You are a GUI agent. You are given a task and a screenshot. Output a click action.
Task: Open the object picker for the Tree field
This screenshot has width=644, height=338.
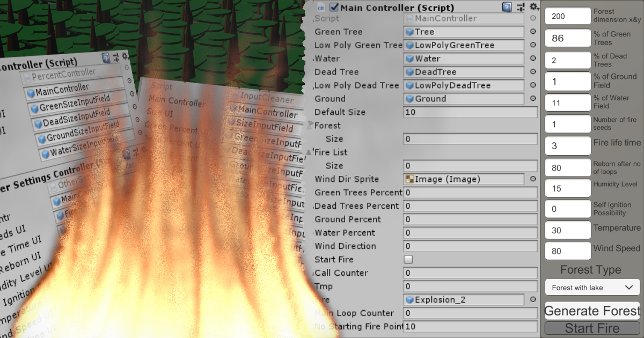[x=533, y=32]
